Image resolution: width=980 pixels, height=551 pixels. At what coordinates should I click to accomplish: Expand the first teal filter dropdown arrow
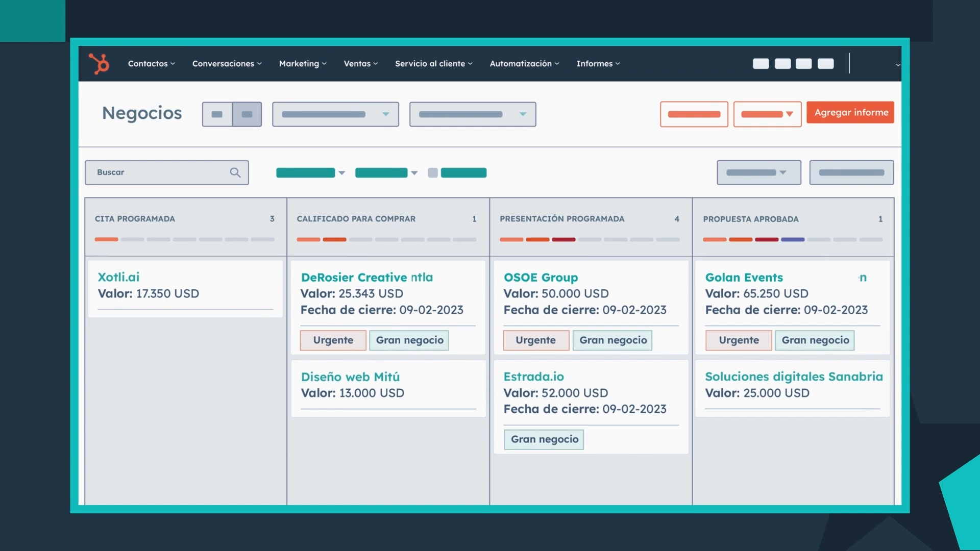point(342,173)
